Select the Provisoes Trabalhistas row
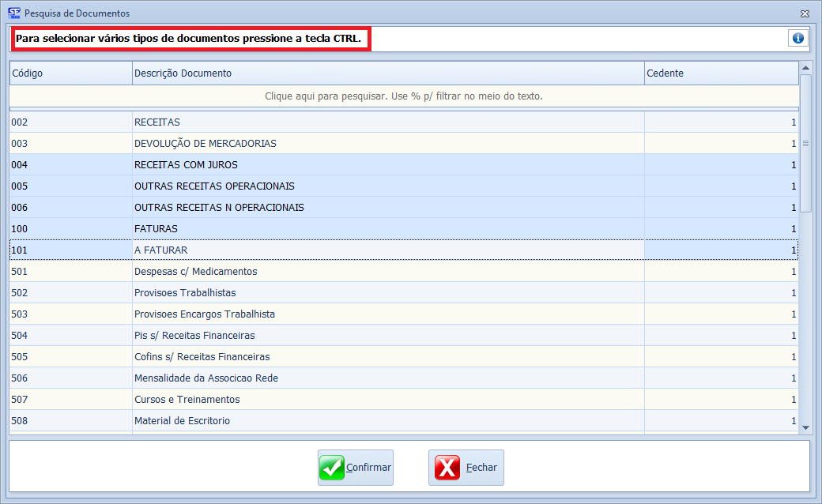Image resolution: width=822 pixels, height=504 pixels. click(387, 293)
